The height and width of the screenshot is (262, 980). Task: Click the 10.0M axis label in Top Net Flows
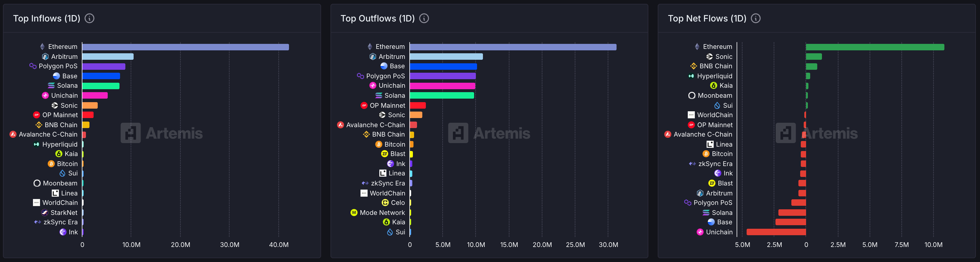pyautogui.click(x=933, y=244)
